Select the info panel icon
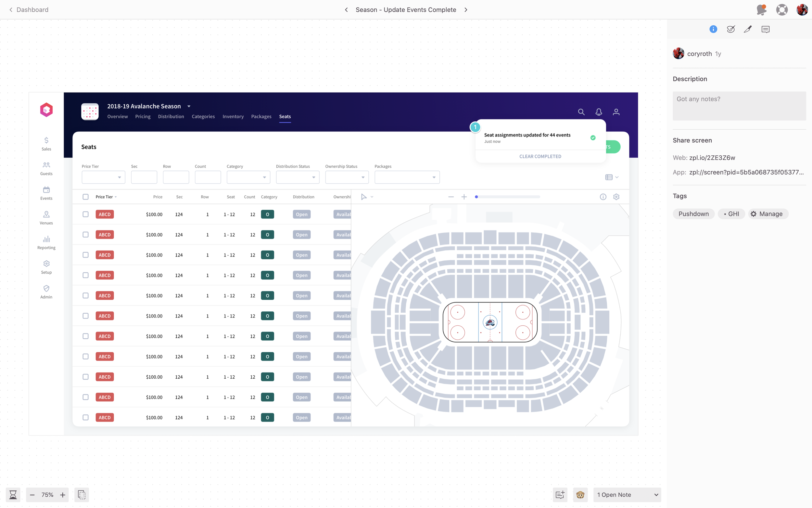812x508 pixels. click(713, 29)
